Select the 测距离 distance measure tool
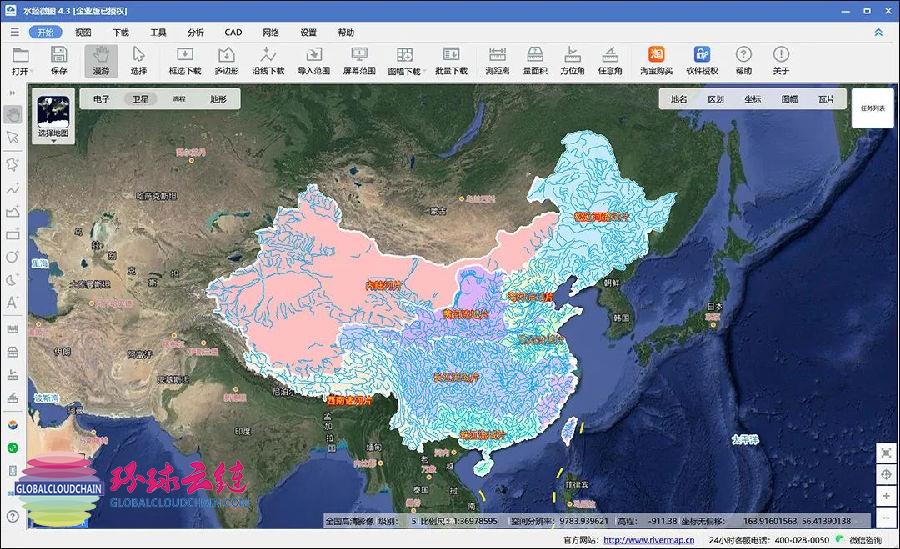 pyautogui.click(x=497, y=60)
